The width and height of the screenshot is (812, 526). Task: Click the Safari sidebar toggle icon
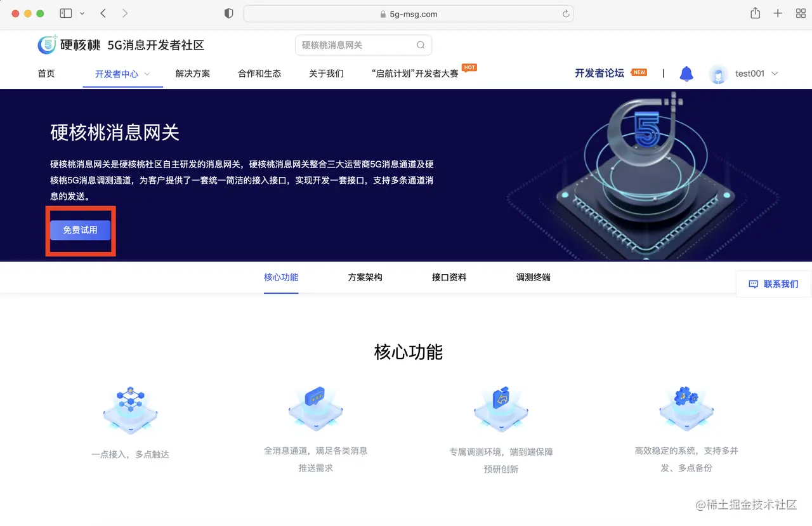[x=65, y=13]
